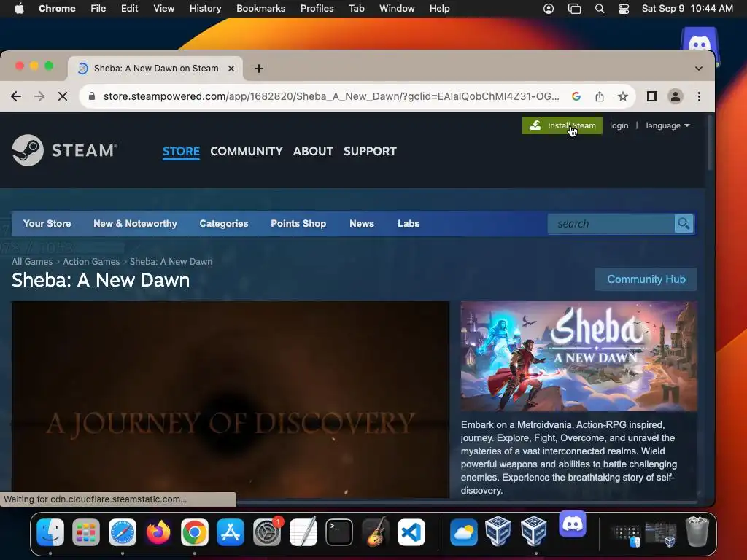Open Chrome share icon in address bar
The width and height of the screenshot is (747, 560).
[x=600, y=96]
